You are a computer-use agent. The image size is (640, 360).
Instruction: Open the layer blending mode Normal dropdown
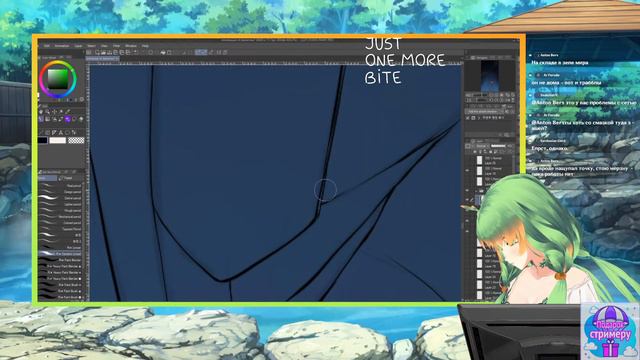click(x=482, y=146)
